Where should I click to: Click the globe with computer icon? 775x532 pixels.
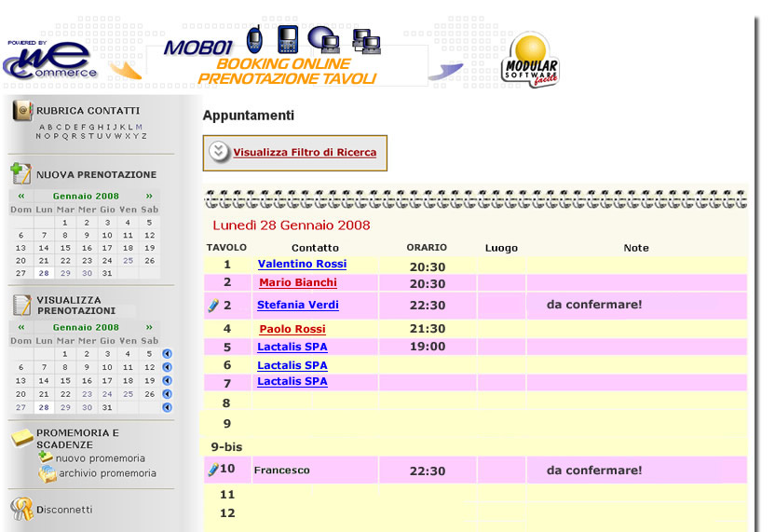pyautogui.click(x=324, y=39)
